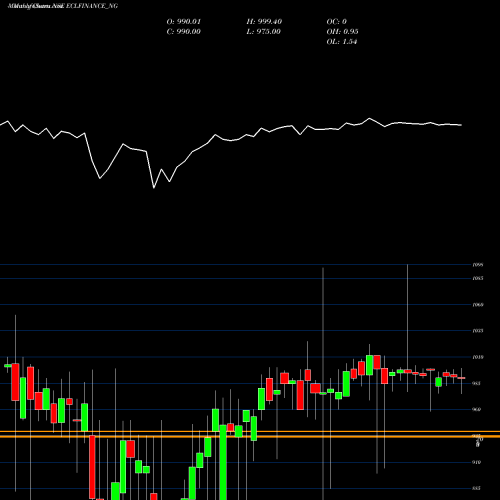Click the OC: 0 reading
500x500 pixels.
(x=336, y=22)
